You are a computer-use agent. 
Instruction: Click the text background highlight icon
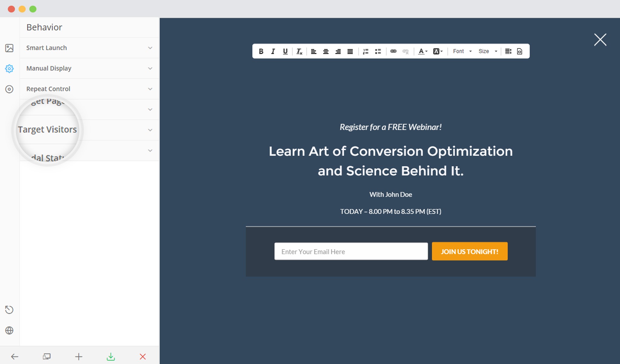[x=437, y=51]
